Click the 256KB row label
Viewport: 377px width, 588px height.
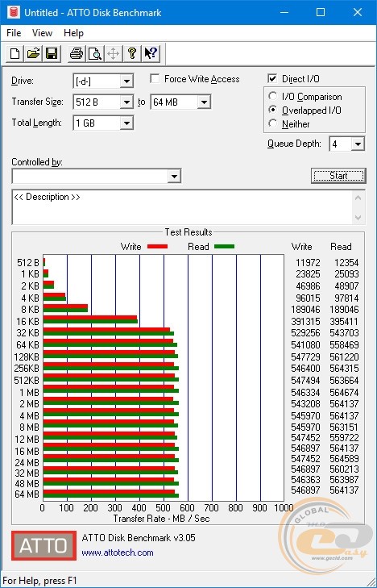point(27,369)
